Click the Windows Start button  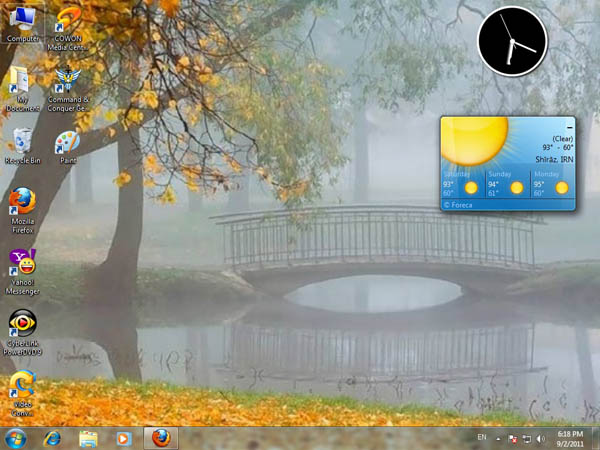16,438
